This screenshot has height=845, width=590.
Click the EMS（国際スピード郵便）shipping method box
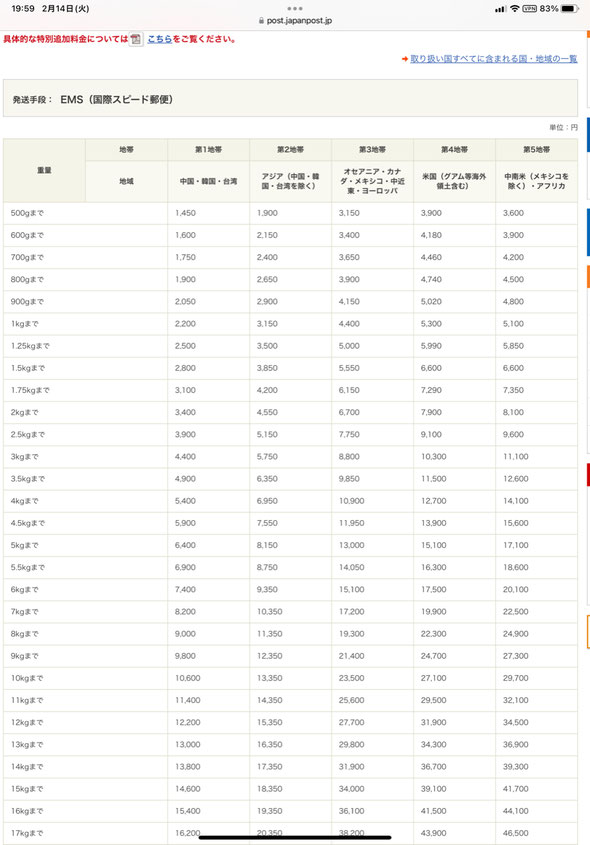[290, 99]
